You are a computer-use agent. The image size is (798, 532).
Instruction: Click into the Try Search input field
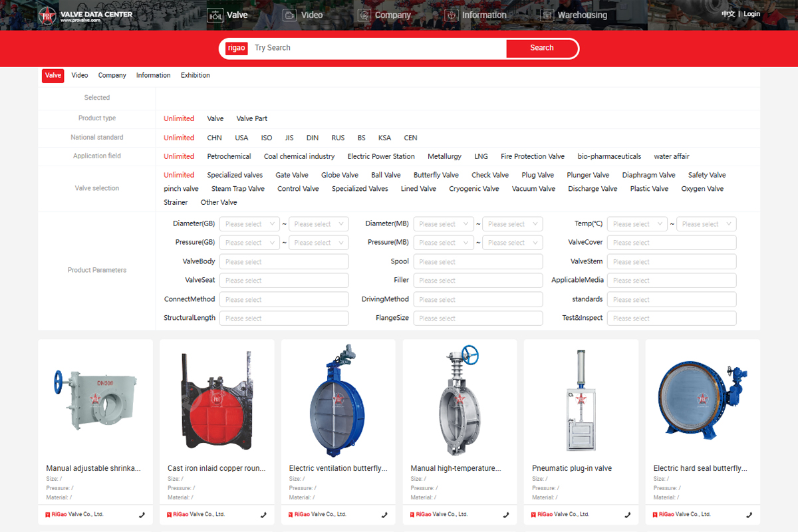pos(376,48)
